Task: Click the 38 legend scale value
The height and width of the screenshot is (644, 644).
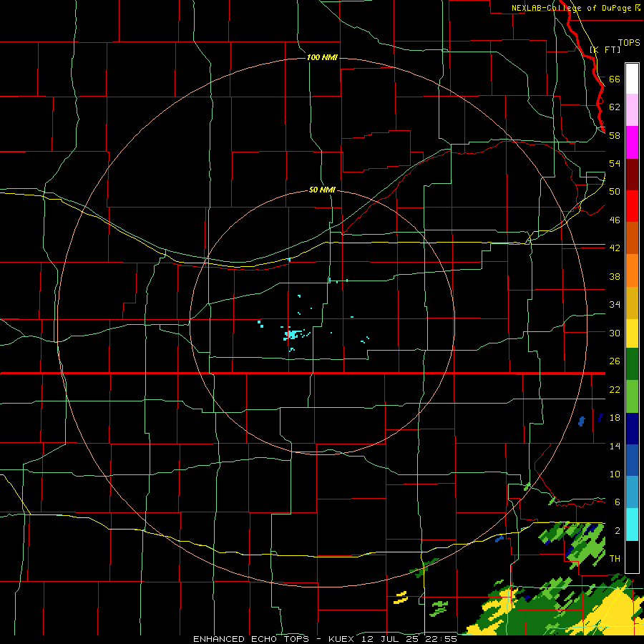Action: 615,276
